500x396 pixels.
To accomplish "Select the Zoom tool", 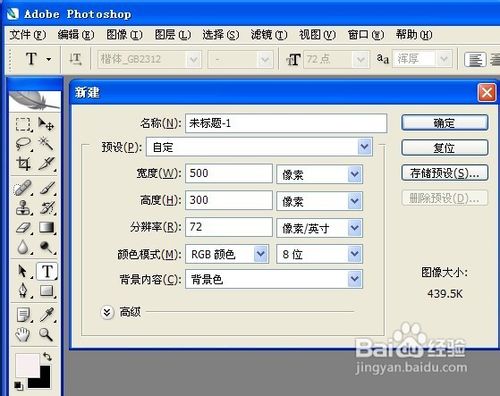I will click(46, 335).
